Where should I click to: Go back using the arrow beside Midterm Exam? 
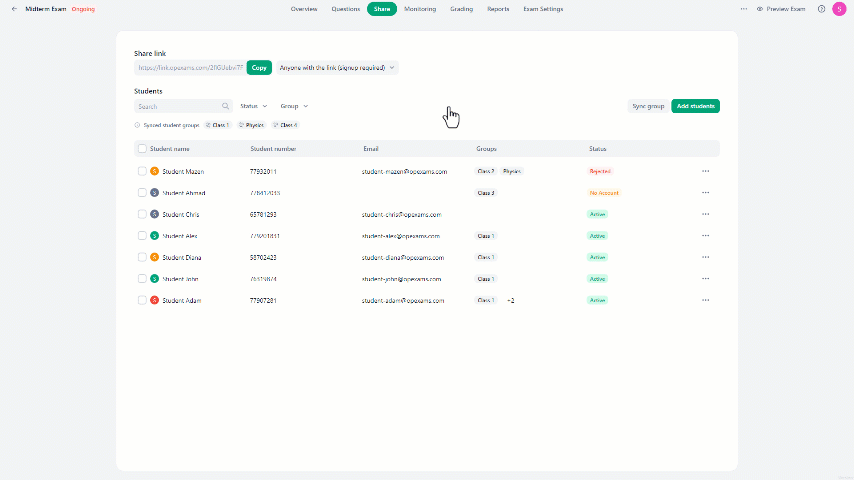click(14, 9)
